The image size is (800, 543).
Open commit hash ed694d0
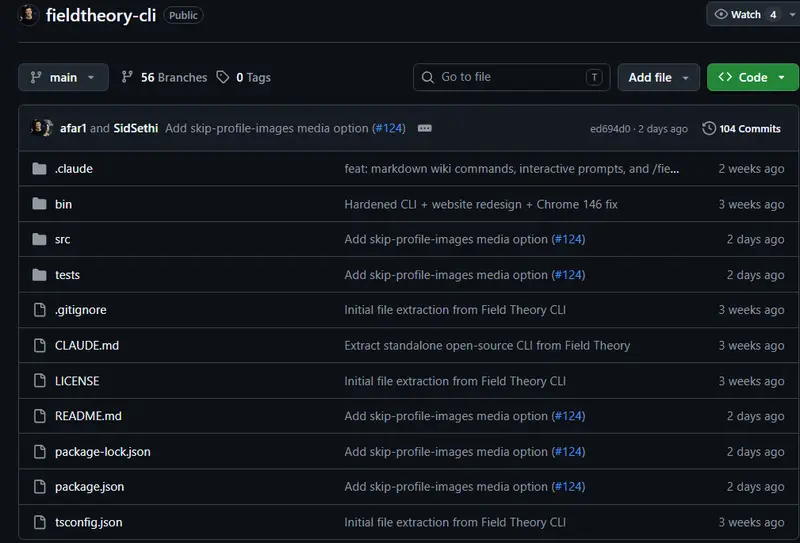pyautogui.click(x=610, y=129)
